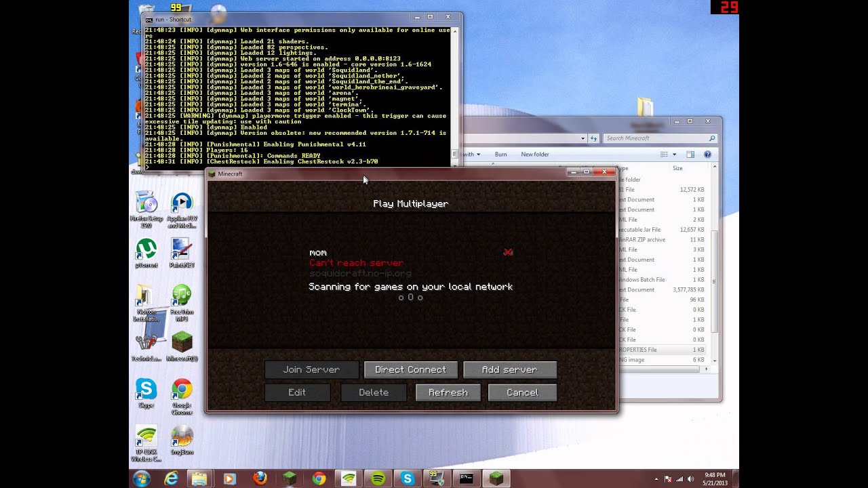
Task: Open Explorer help question mark icon
Action: click(x=707, y=155)
